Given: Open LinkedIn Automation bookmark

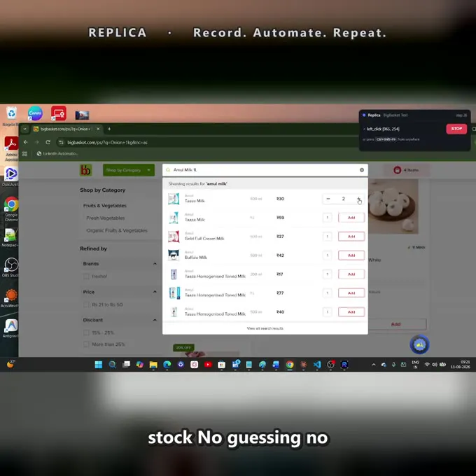Looking at the screenshot, I should (x=57, y=153).
